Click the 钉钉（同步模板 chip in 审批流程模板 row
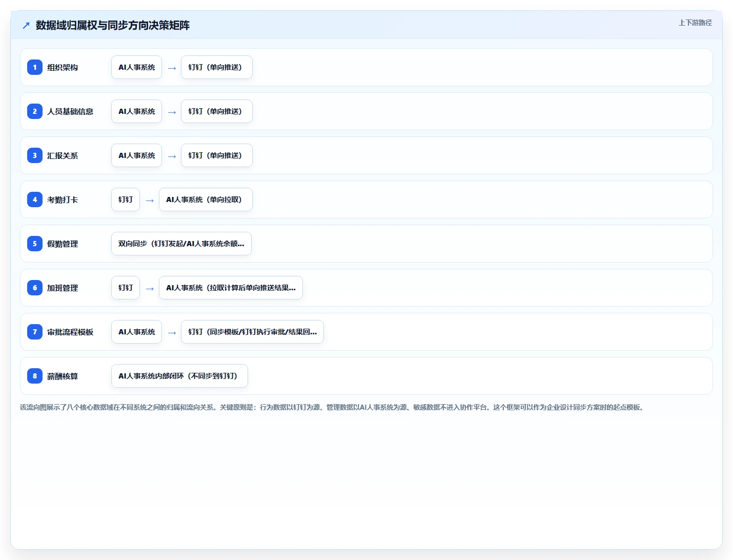Viewport: 733px width, 560px height. tap(252, 332)
